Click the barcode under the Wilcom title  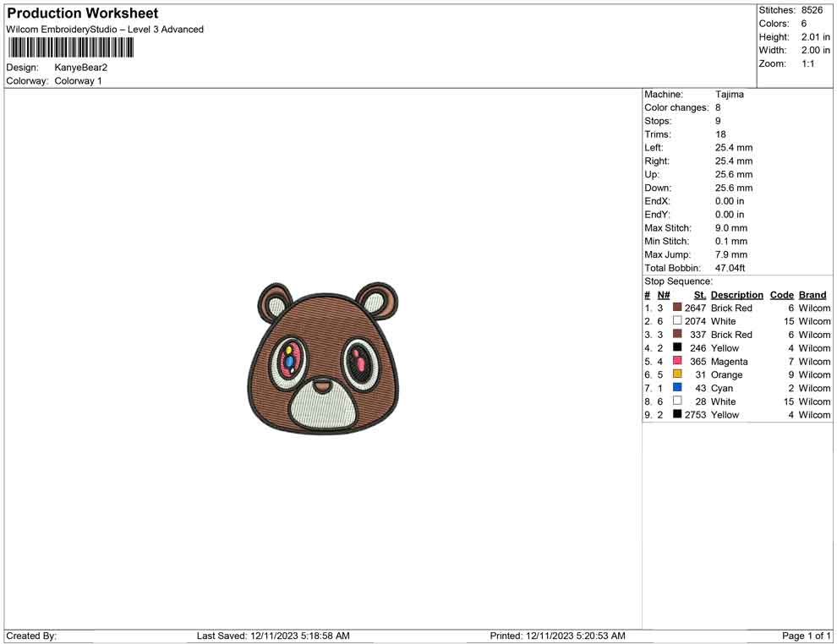(70, 48)
